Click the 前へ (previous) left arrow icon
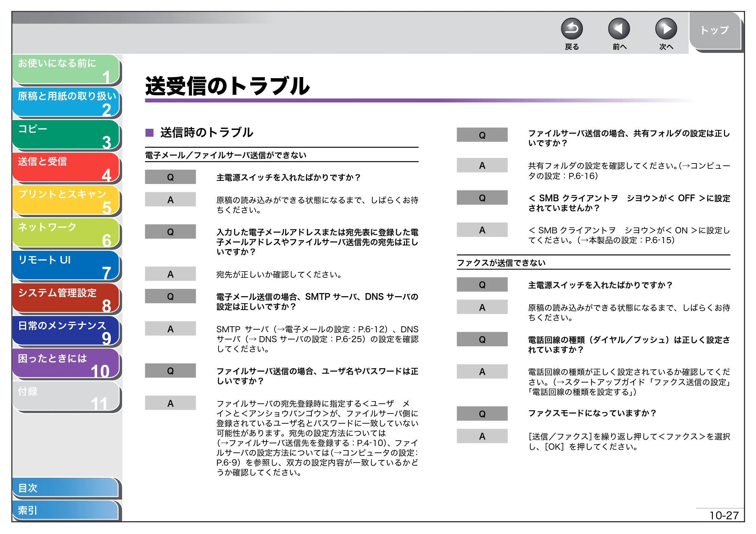 point(619,29)
